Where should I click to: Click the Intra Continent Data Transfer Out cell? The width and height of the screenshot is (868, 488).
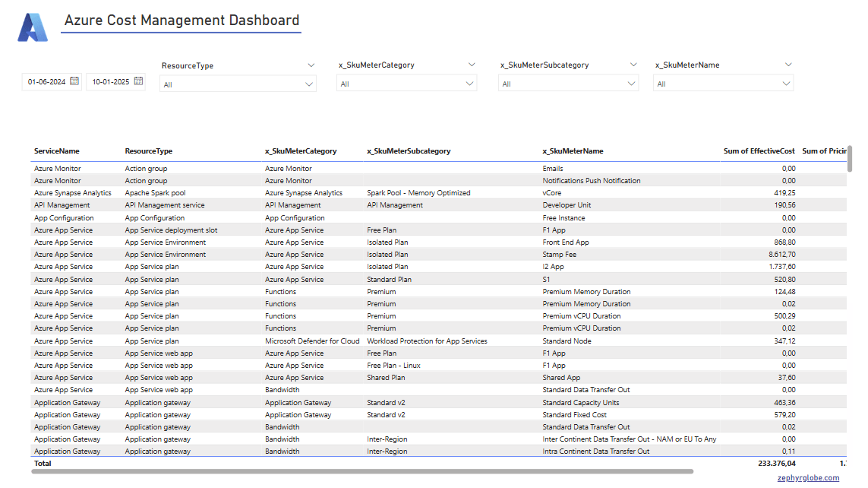(x=595, y=451)
